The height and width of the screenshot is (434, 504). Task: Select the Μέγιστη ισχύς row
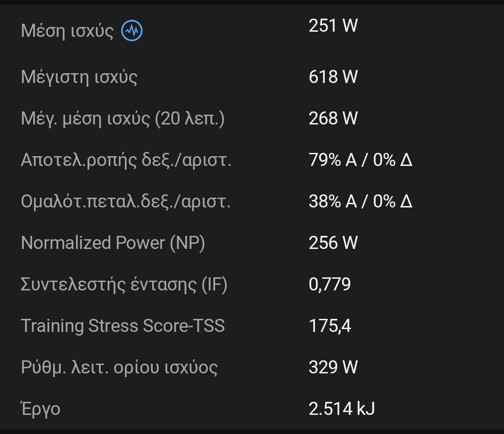pos(252,77)
